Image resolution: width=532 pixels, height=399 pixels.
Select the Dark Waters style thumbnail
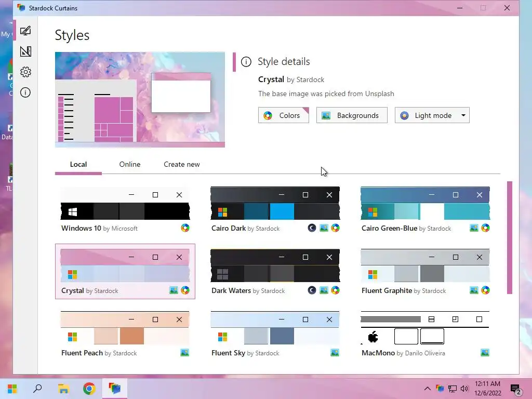275,265
